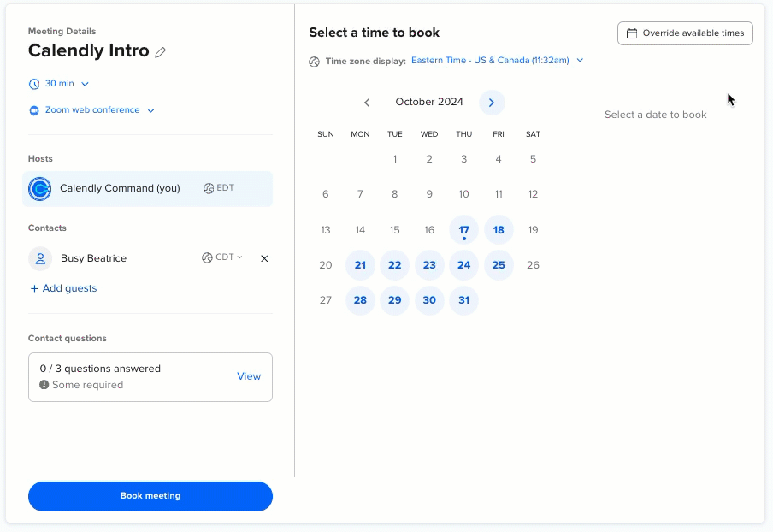Screen dimensions: 773x532
Task: Advance to November using the forward arrow
Action: click(491, 102)
